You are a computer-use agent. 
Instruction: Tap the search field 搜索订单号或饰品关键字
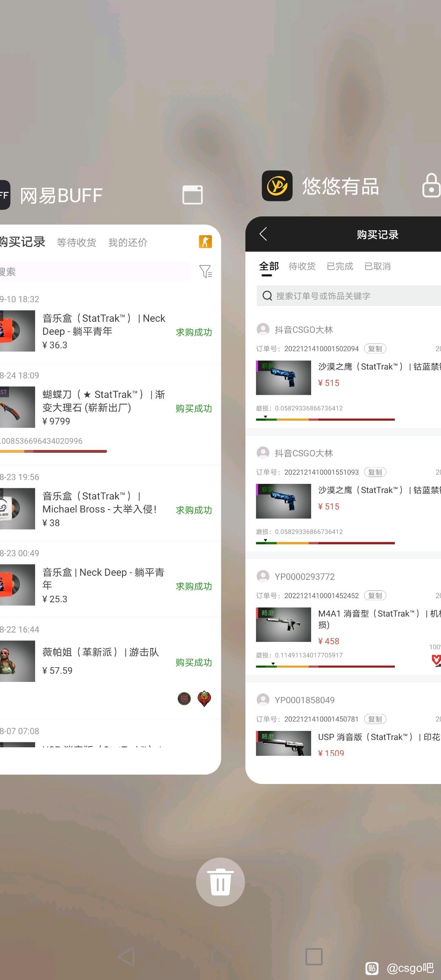349,296
